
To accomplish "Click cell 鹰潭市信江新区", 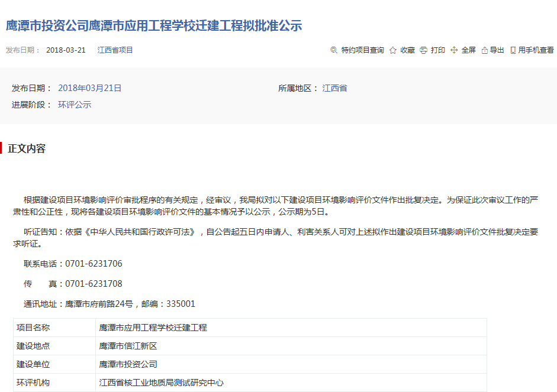I will [x=291, y=346].
